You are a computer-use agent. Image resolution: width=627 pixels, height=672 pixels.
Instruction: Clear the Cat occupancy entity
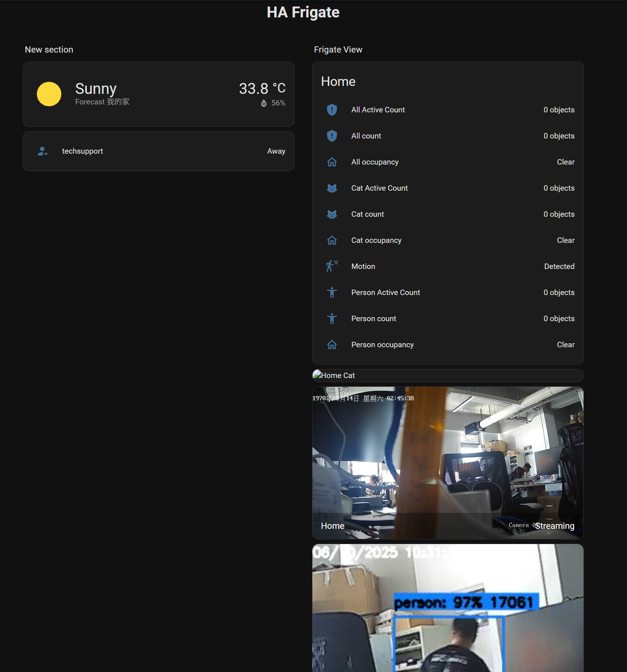[565, 240]
